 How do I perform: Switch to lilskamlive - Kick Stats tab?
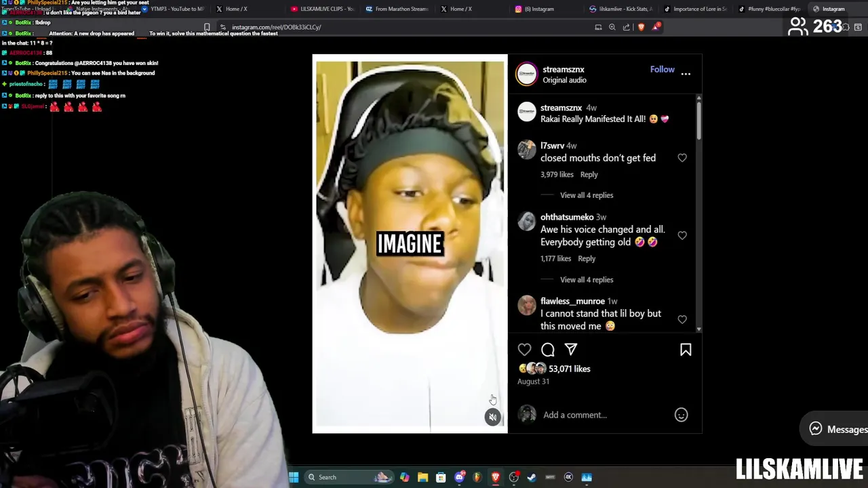coord(620,9)
